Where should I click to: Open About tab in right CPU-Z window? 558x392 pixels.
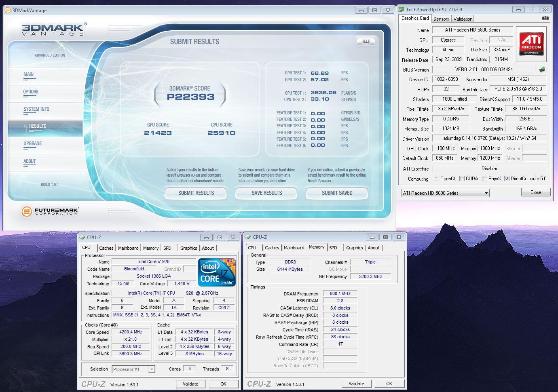pyautogui.click(x=374, y=248)
